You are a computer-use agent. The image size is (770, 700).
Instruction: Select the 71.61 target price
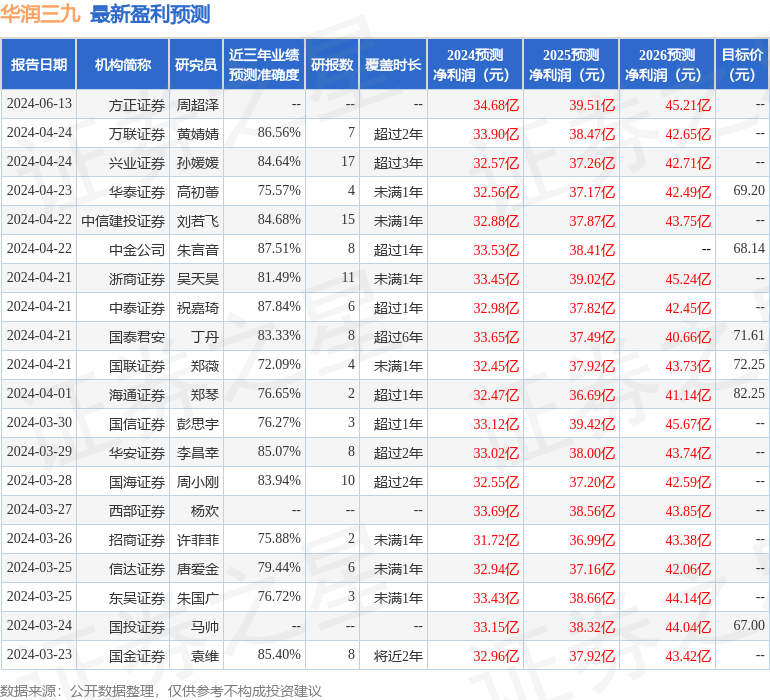[x=749, y=336]
